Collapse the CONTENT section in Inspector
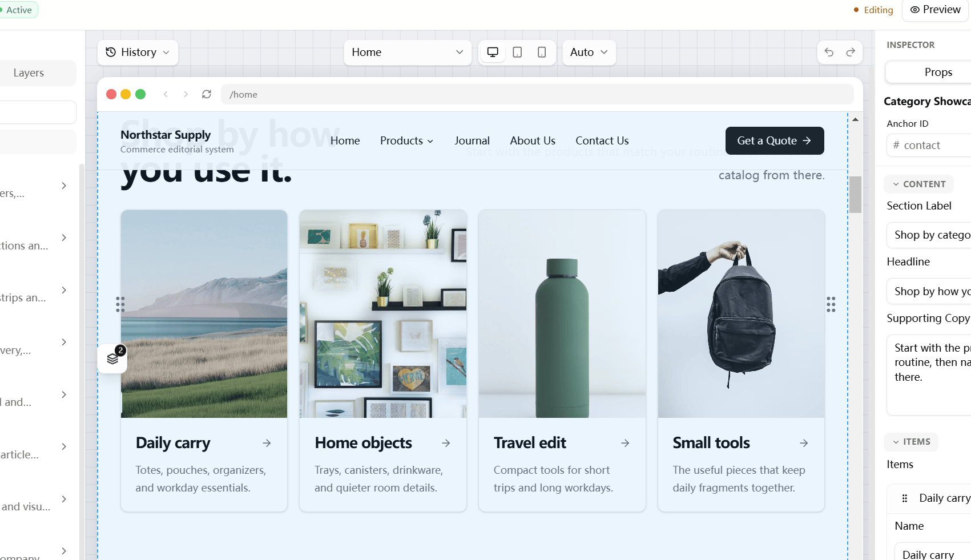 (x=919, y=184)
